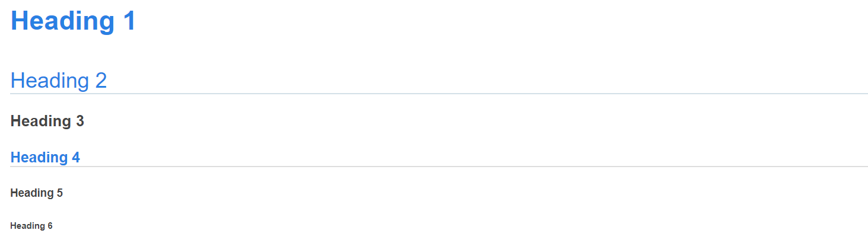Click the digit "1" in Heading 1
The height and width of the screenshot is (243, 868).
pyautogui.click(x=129, y=21)
